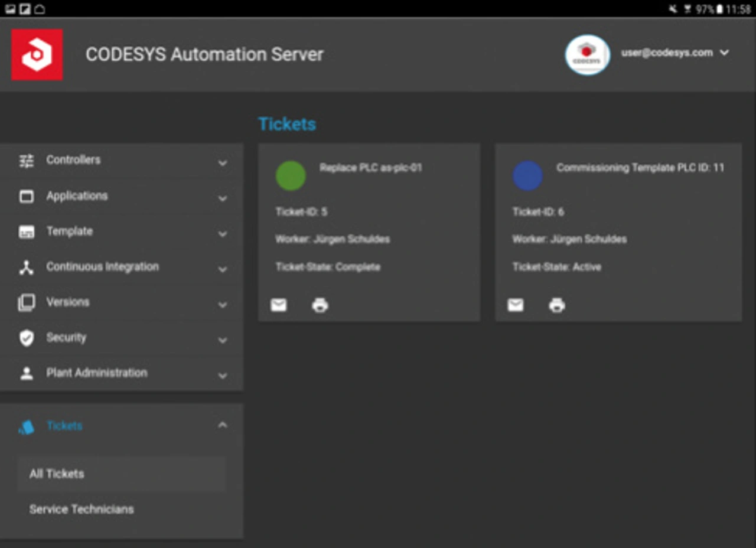Expand the Versions chevron
756x548 pixels.
[x=223, y=305]
